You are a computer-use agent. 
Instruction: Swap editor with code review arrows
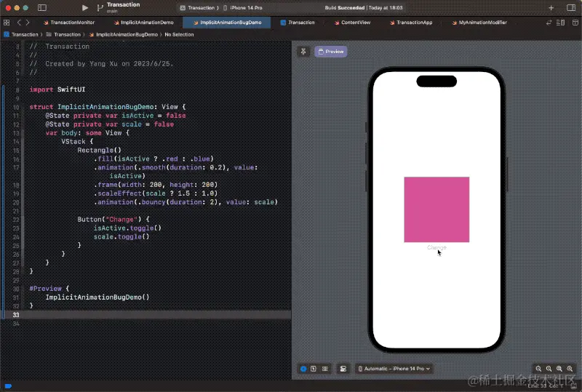549,23
